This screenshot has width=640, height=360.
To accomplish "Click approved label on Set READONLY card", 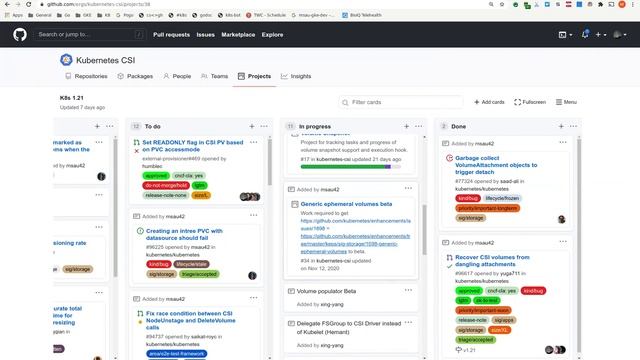I will 156,176.
